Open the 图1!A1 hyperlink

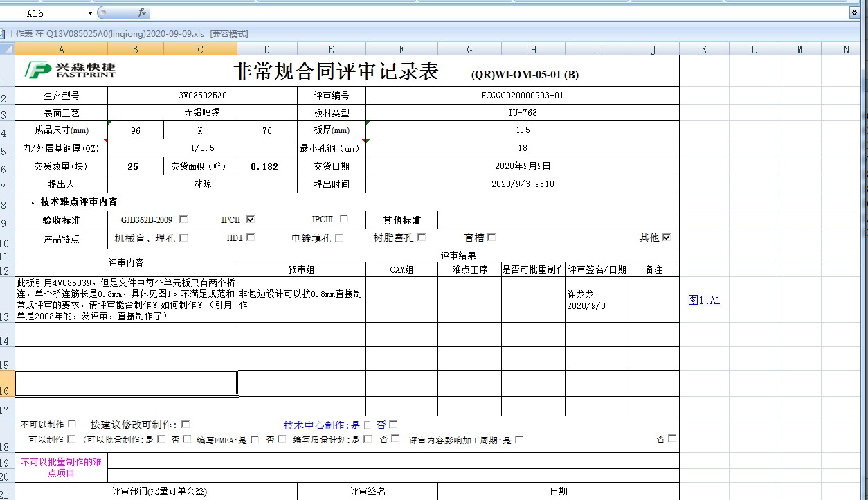[705, 300]
